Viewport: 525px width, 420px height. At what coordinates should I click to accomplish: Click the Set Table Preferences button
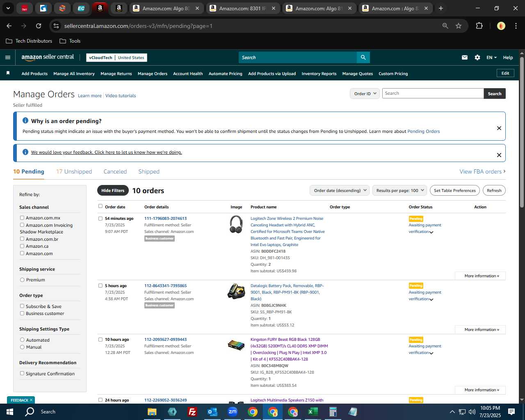tap(455, 190)
